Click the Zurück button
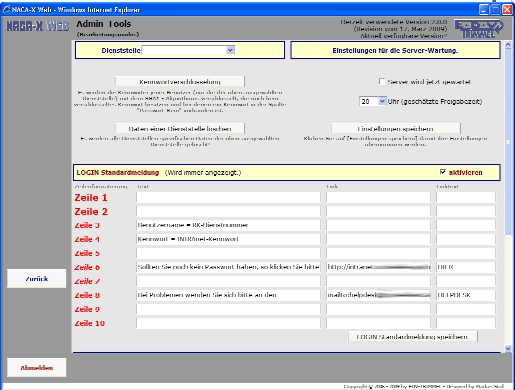This screenshot has width=515, height=390. coord(37,279)
